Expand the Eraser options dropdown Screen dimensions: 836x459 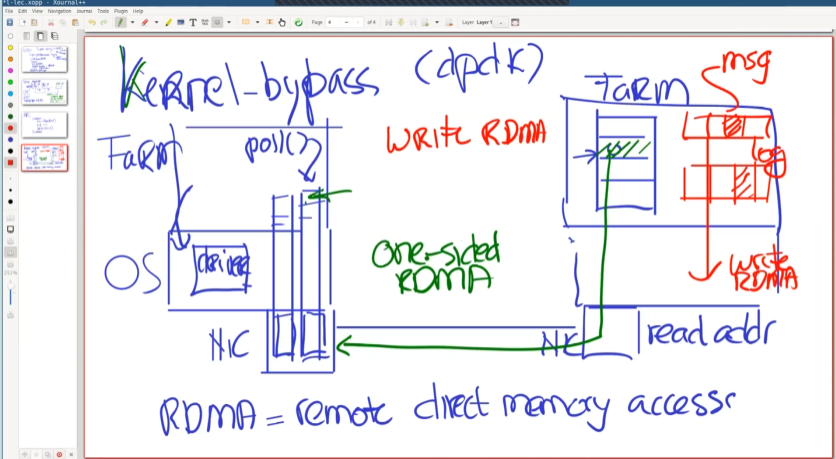(x=156, y=22)
